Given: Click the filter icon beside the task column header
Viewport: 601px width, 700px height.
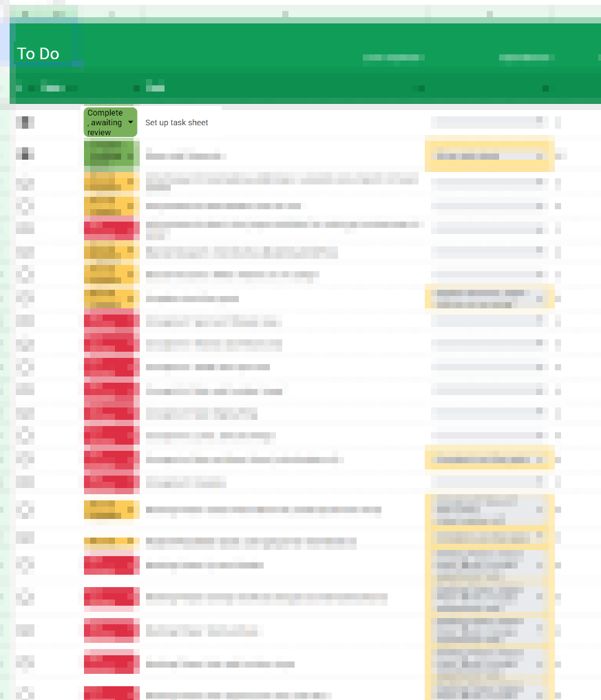Looking at the screenshot, I should point(137,88).
